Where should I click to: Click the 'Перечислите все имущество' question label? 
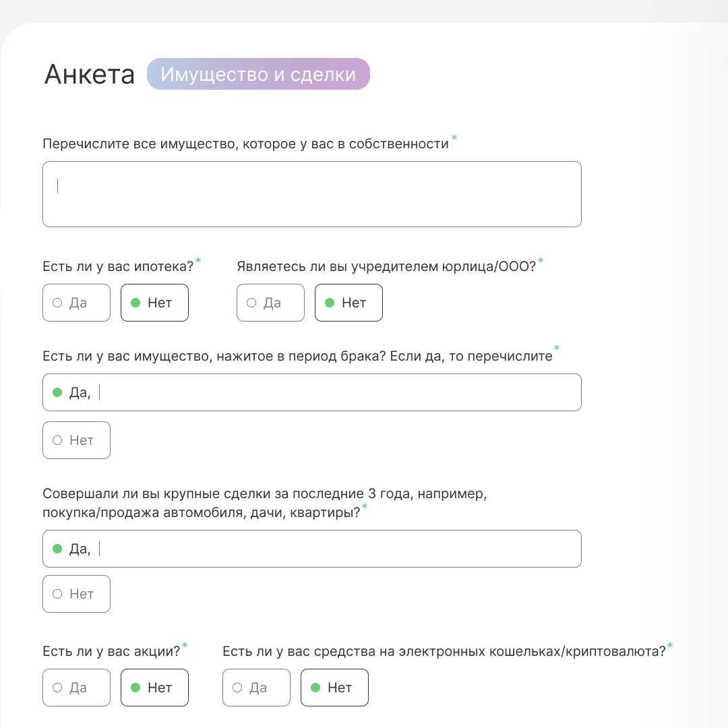(x=245, y=144)
